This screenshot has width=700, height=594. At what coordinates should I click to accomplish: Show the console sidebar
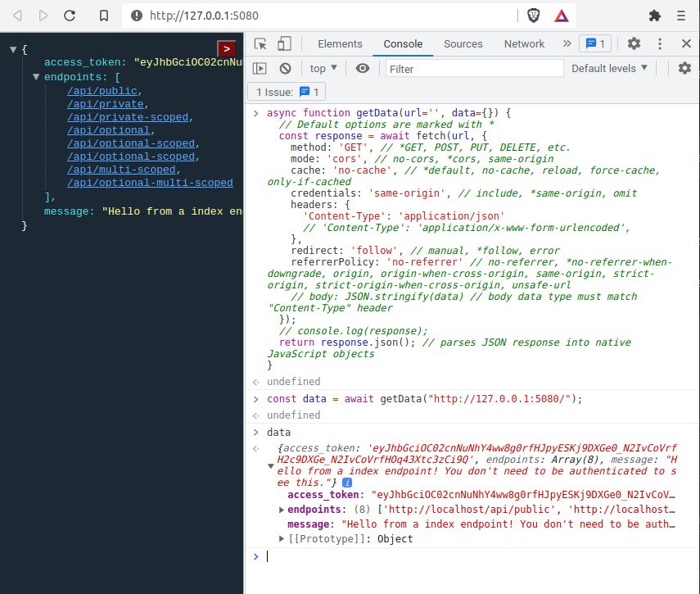tap(260, 68)
